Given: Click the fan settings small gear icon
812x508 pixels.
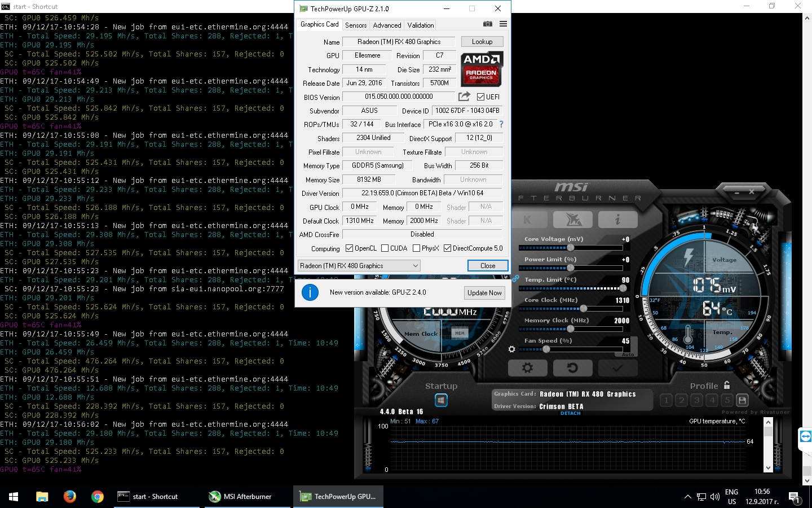Looking at the screenshot, I should [x=511, y=349].
